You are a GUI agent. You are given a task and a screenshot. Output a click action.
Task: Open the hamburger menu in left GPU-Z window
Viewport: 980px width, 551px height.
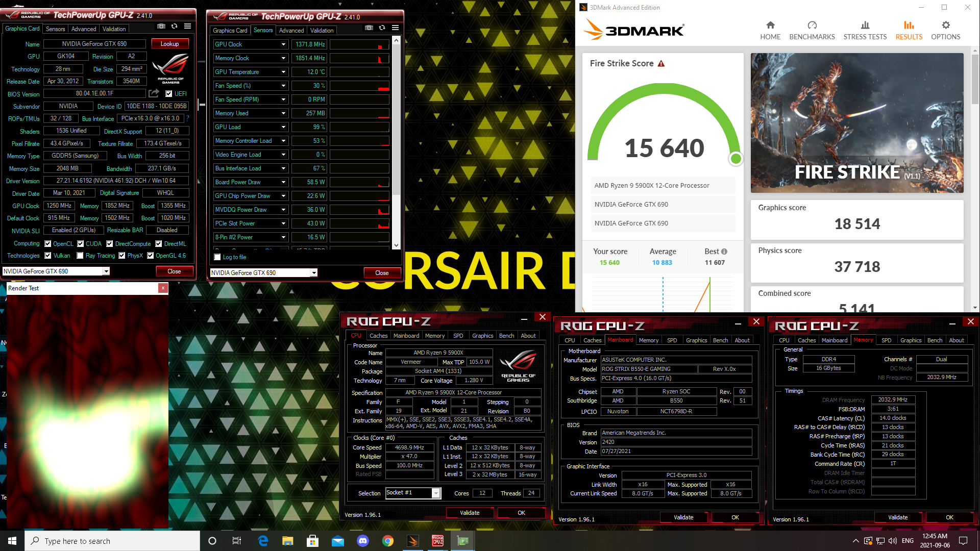(x=188, y=26)
